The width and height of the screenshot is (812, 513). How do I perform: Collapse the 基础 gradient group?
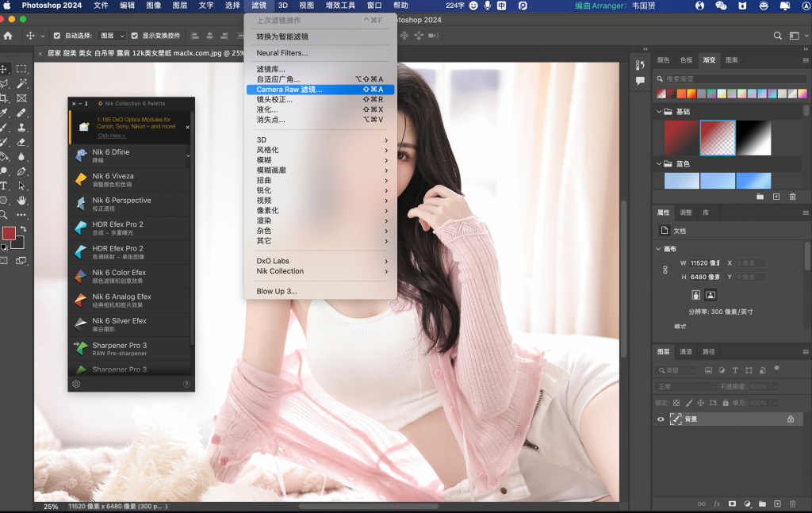(657, 111)
